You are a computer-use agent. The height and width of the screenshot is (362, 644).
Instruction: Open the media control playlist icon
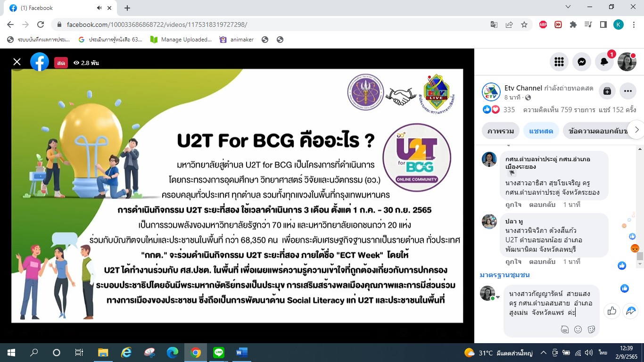[588, 25]
